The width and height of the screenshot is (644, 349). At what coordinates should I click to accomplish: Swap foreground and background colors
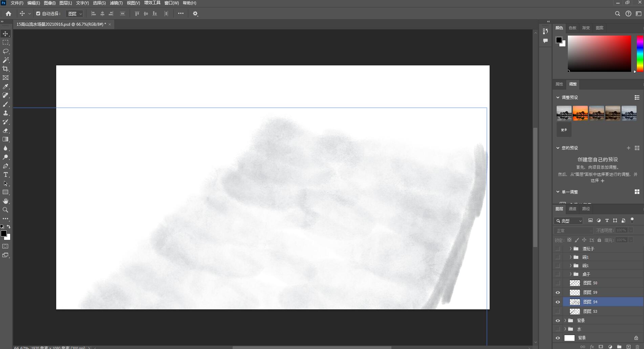[9, 227]
